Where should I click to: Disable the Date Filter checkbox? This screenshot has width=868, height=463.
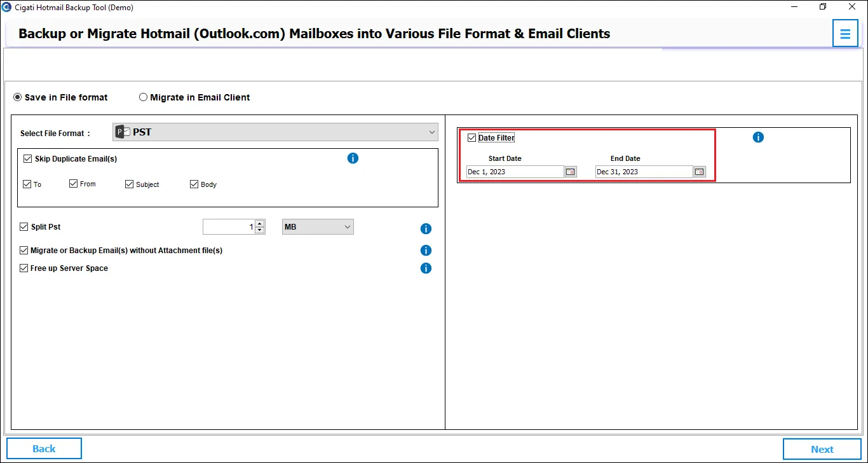tap(471, 137)
